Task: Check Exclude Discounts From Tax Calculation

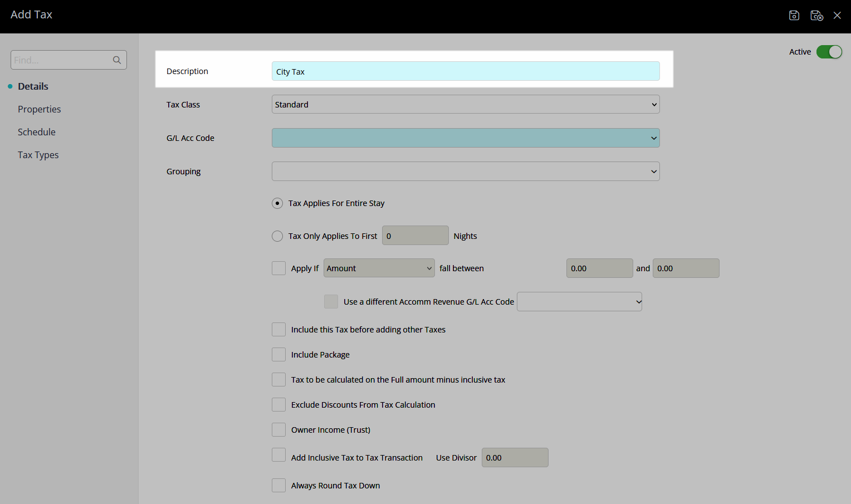Action: [278, 405]
